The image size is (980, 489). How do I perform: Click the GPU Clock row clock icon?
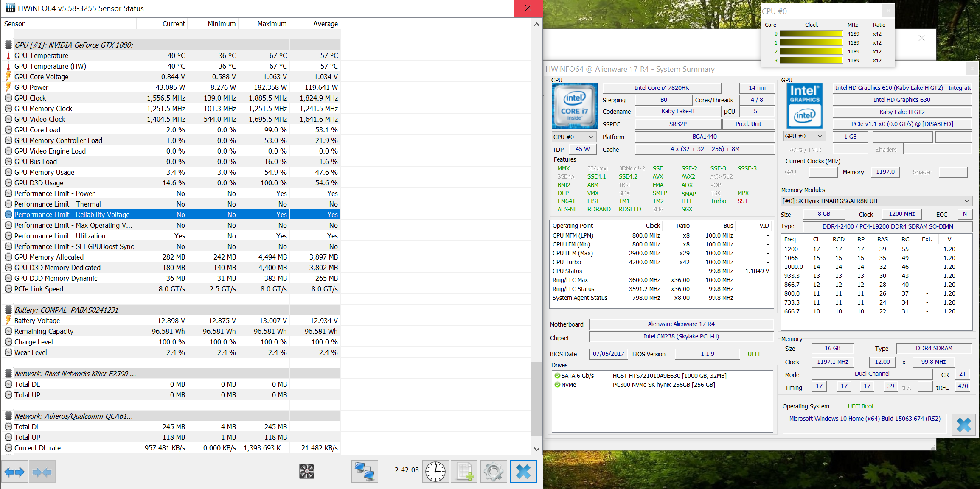(8, 98)
